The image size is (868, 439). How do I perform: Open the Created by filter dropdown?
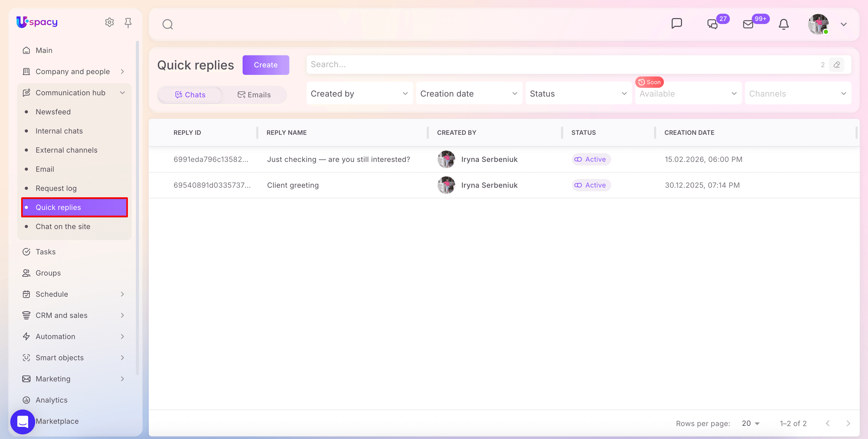(360, 93)
